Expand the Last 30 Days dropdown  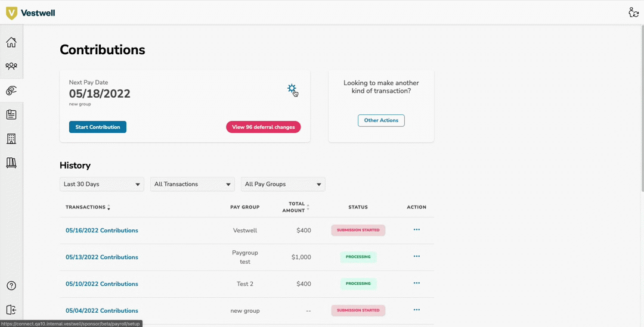[102, 184]
